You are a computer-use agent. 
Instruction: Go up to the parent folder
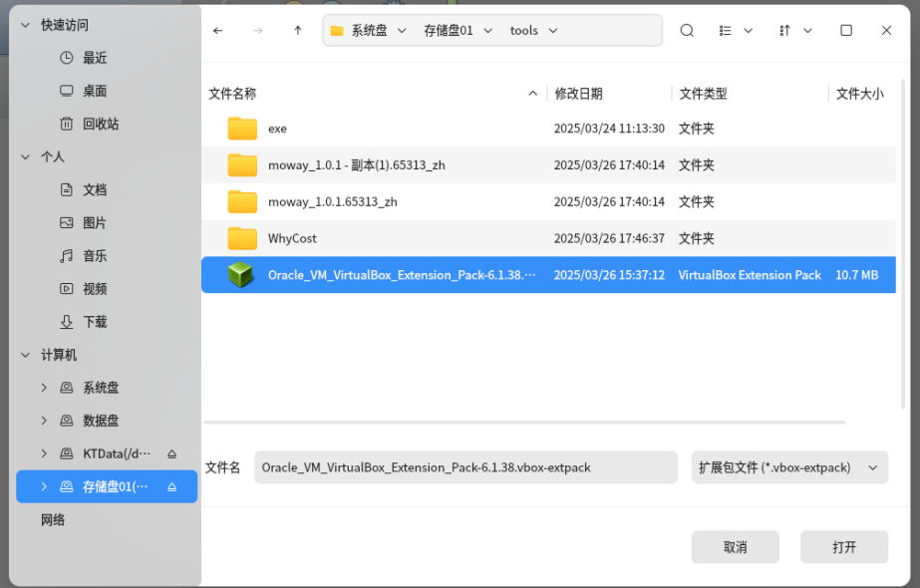point(297,31)
